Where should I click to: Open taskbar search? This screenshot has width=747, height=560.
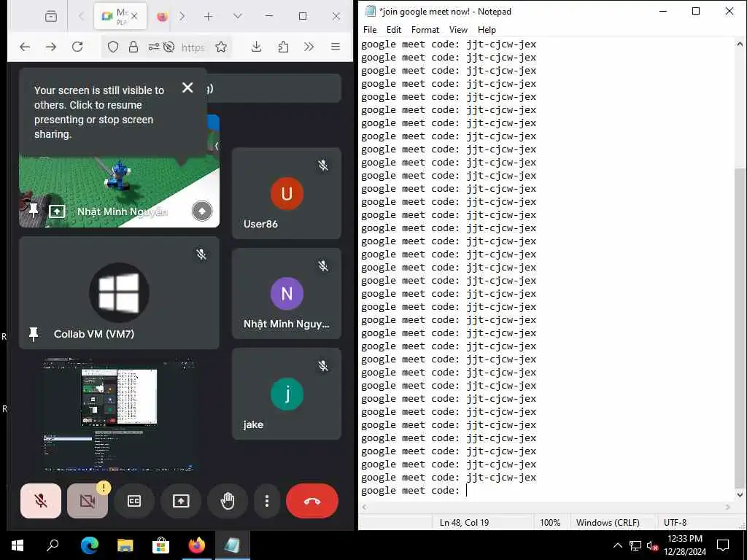tap(53, 545)
